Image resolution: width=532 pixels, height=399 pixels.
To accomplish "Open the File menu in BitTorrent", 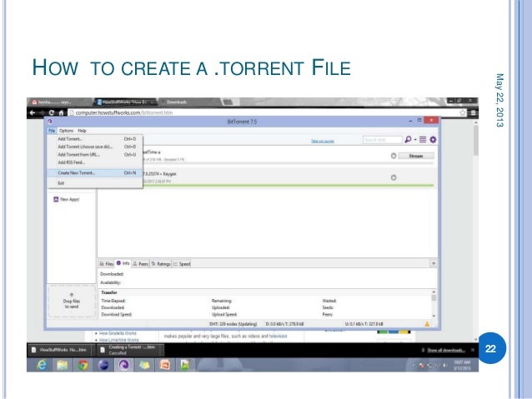I will (52, 131).
